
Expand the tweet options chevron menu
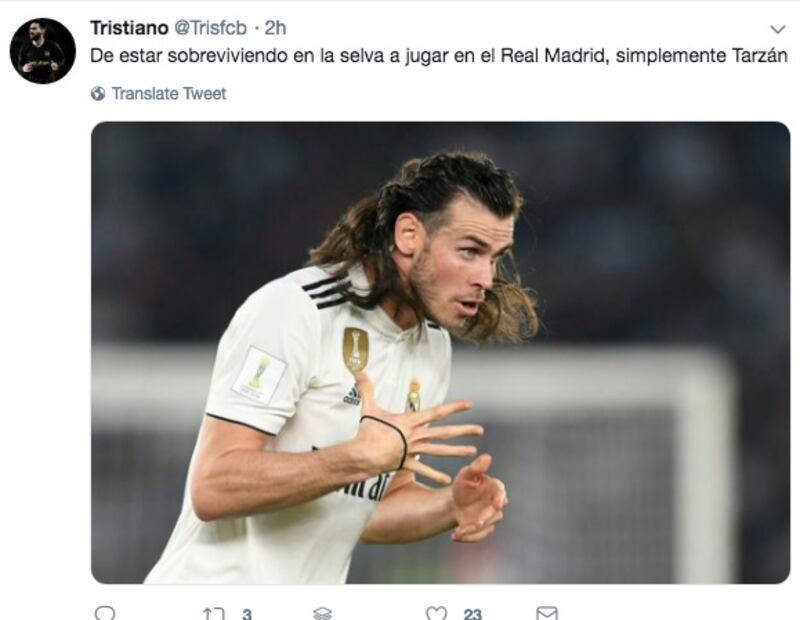pyautogui.click(x=778, y=29)
